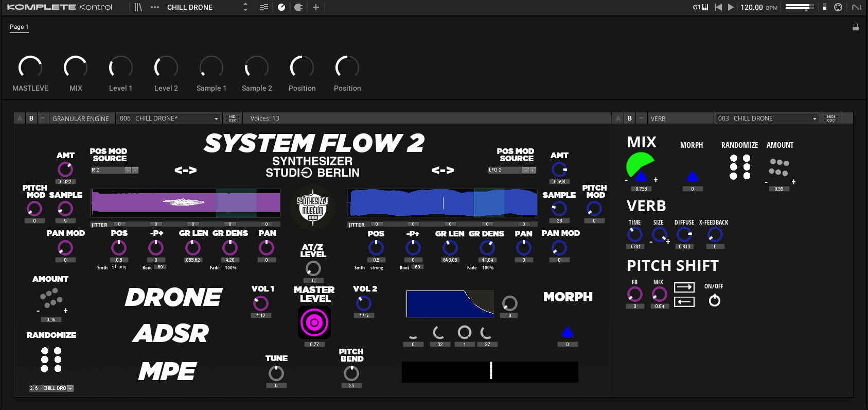Click the blue ADSR envelope display
The height and width of the screenshot is (410, 868).
[x=450, y=304]
